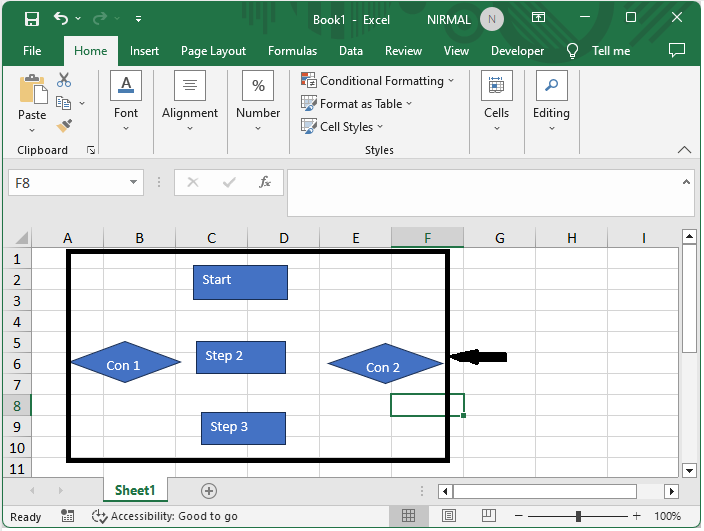Collapse the ribbon with the caret
Screen dimensions: 704x531
click(684, 150)
